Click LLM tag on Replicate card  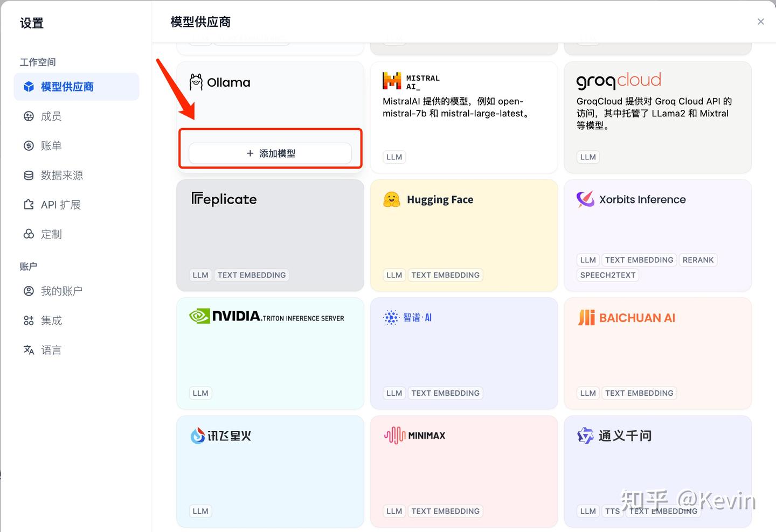(200, 275)
